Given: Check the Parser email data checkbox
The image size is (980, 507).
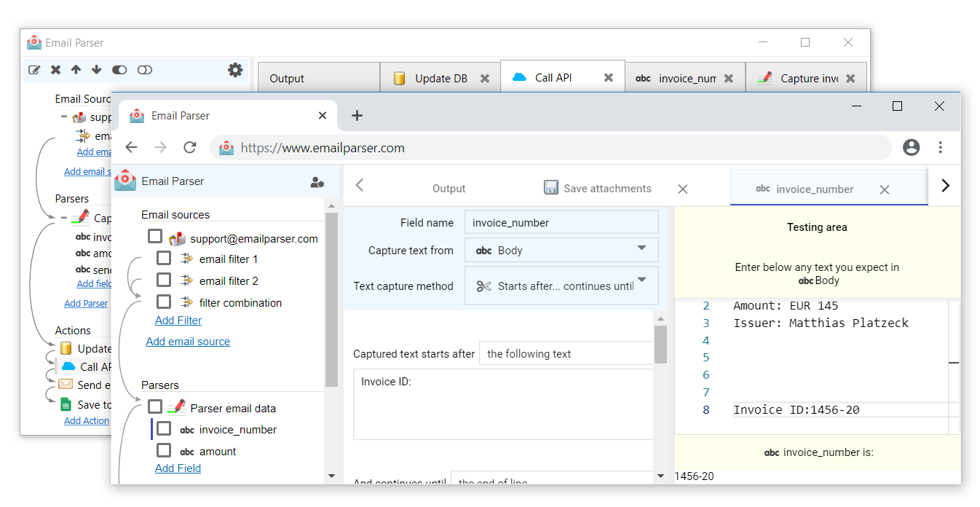Looking at the screenshot, I should tap(155, 406).
